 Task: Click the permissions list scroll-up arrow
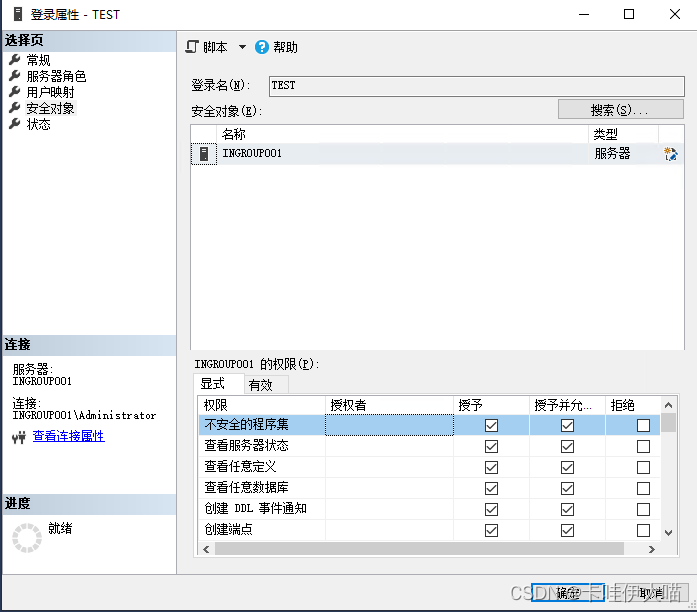click(x=668, y=405)
